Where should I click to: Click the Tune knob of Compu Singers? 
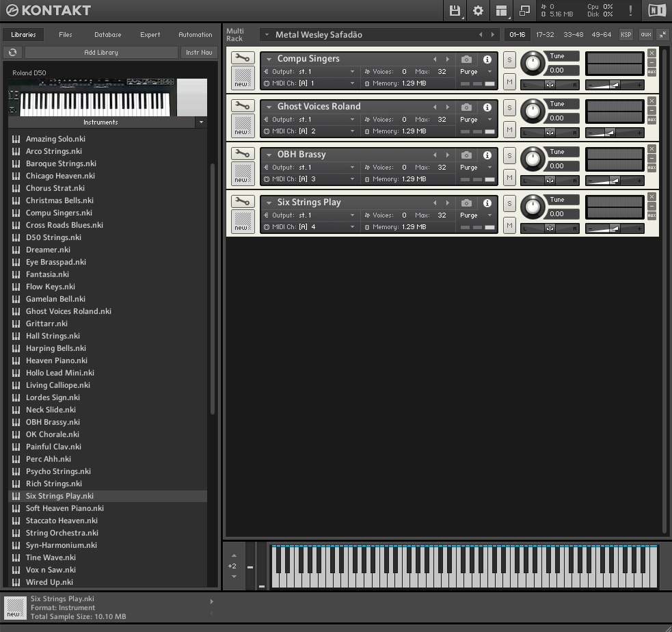tap(533, 64)
